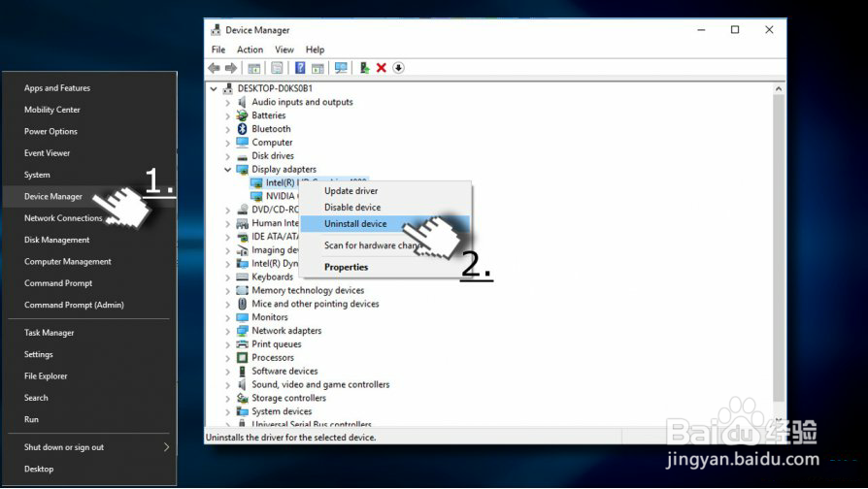Expand the Audio inputs and outputs category

point(227,102)
